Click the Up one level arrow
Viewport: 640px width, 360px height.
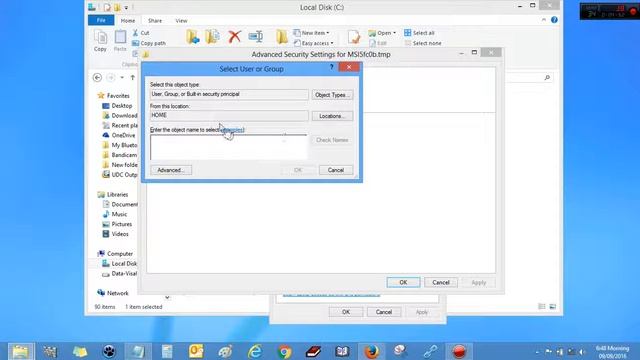(133, 77)
